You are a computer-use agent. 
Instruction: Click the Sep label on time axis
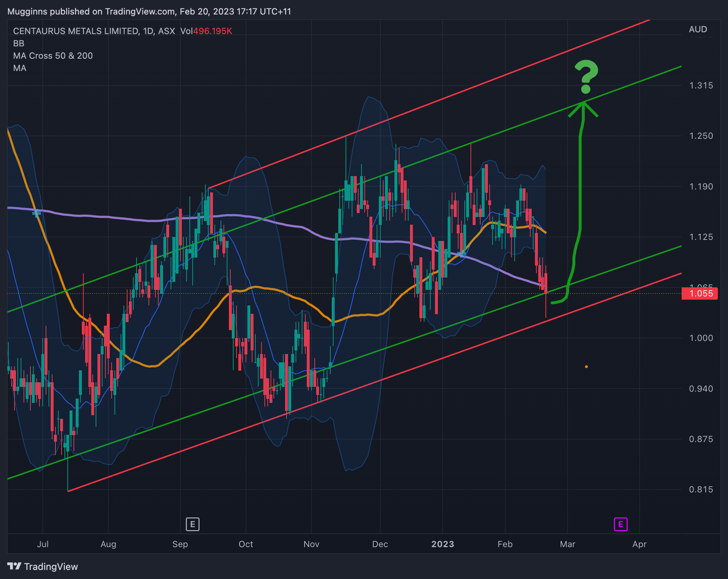(180, 544)
